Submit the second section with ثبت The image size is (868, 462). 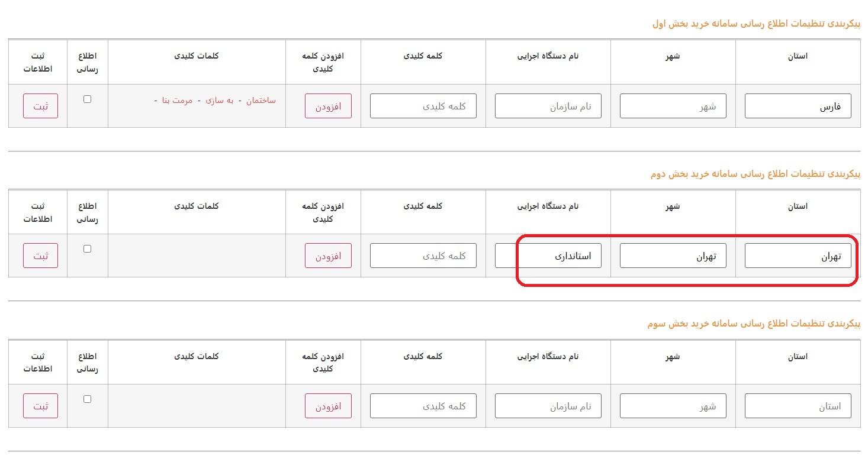click(x=41, y=256)
